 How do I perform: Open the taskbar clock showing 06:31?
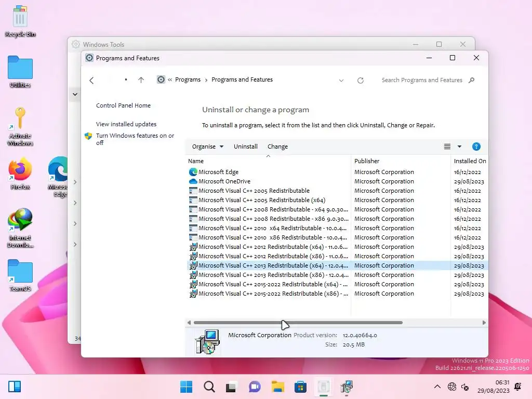tap(494, 387)
